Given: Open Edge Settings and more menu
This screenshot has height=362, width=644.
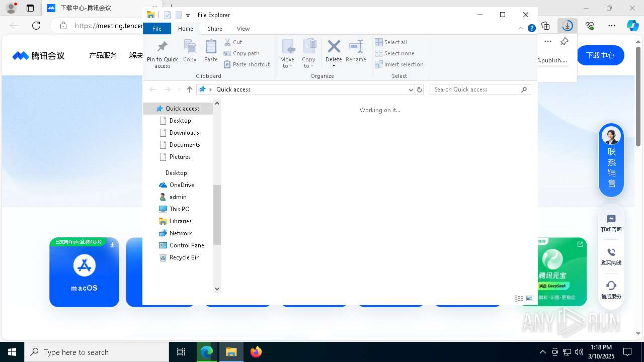Looking at the screenshot, I should 612,25.
